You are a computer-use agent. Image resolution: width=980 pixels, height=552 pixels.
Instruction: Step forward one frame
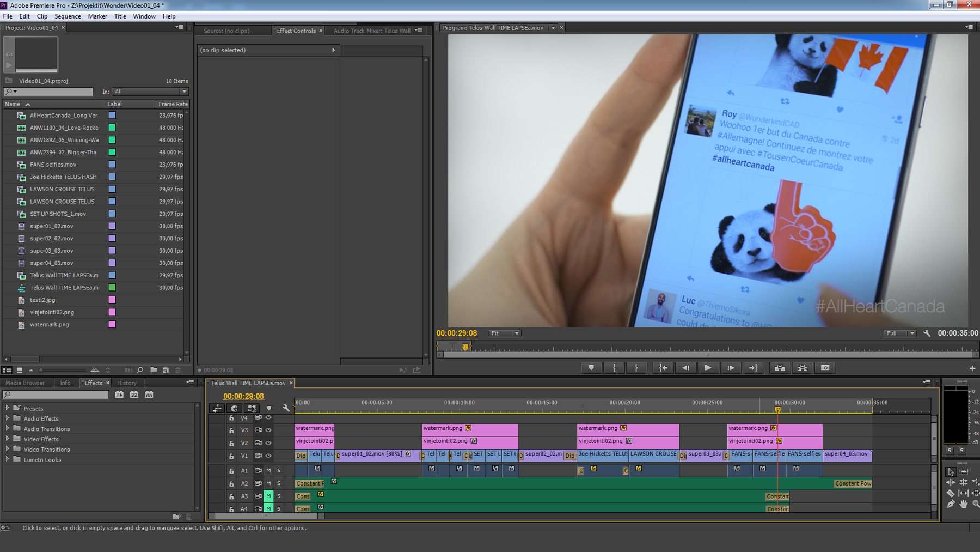coord(731,368)
